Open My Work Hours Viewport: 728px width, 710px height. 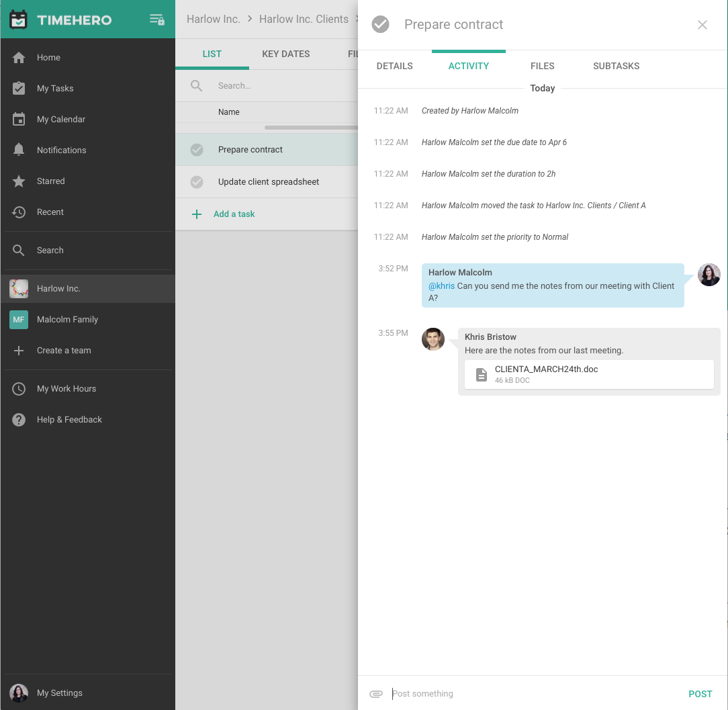(x=88, y=389)
